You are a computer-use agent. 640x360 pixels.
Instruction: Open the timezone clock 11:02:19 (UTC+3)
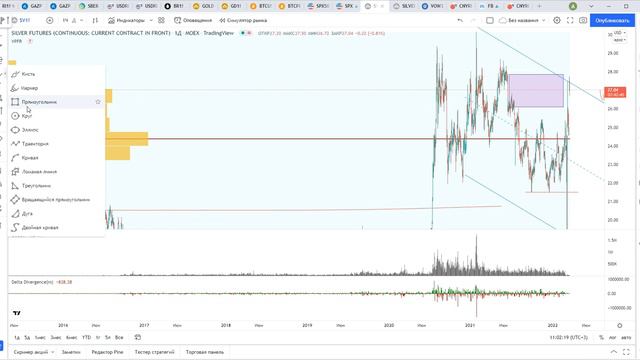click(569, 338)
